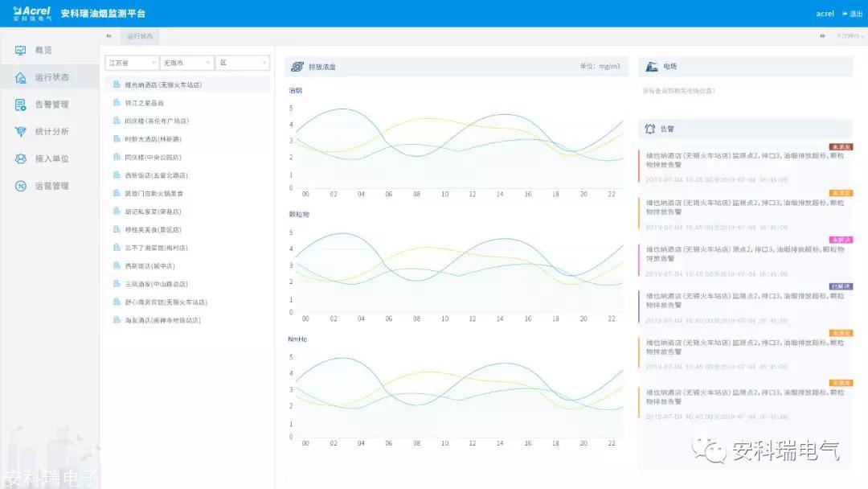Click the 排放浓度 panel header icon
The image size is (868, 489).
297,67
